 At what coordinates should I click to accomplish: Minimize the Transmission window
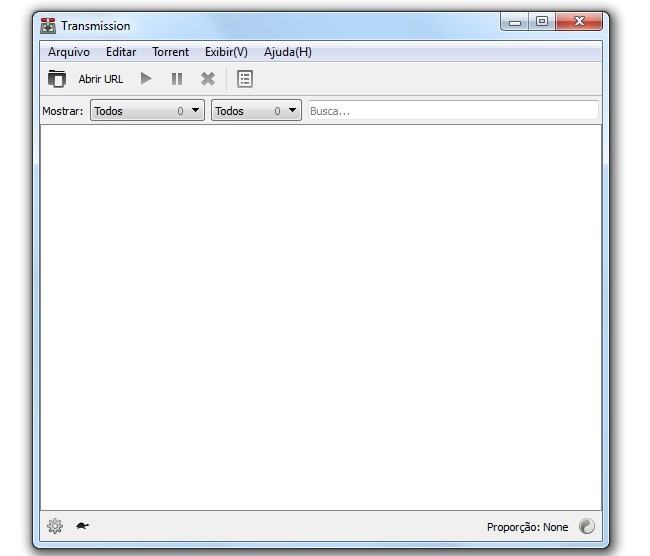pos(515,22)
